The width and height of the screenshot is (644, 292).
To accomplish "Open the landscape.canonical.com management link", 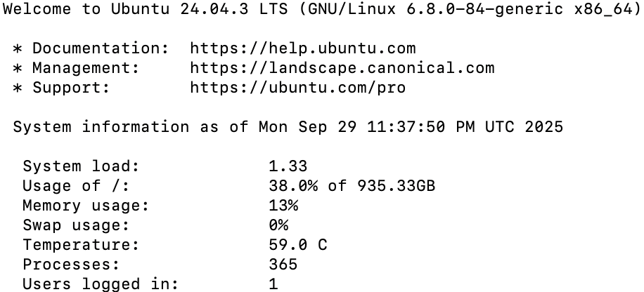I will [342, 68].
